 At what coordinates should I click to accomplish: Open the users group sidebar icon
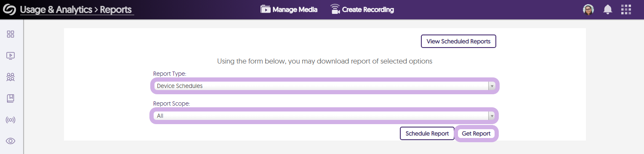(x=11, y=77)
